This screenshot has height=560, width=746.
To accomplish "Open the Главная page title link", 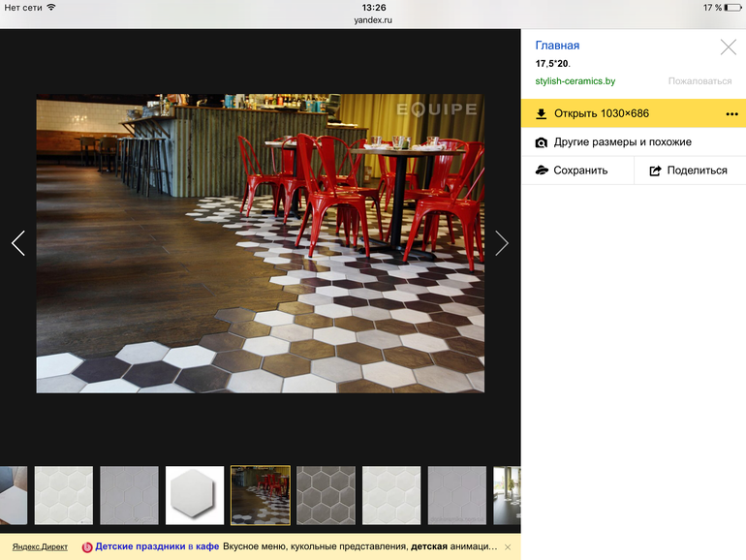I will point(557,46).
